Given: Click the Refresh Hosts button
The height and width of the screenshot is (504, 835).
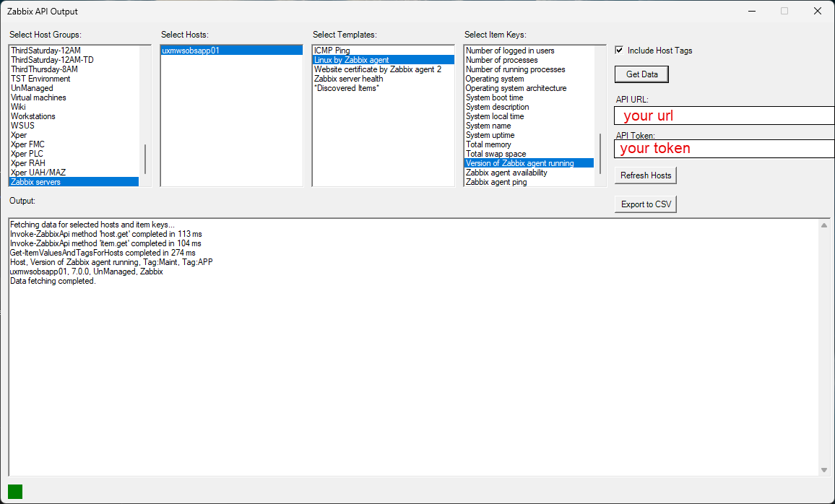Looking at the screenshot, I should tap(645, 175).
